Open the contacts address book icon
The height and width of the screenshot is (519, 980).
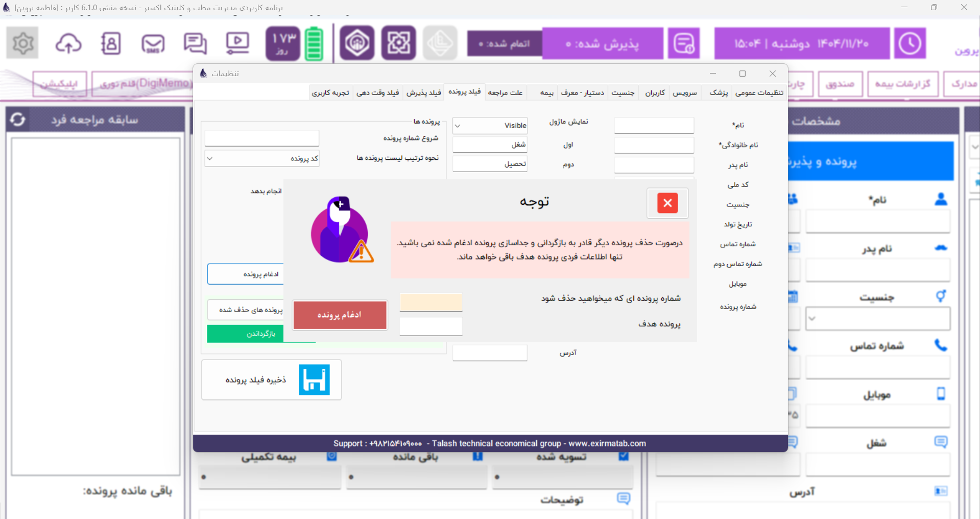click(111, 43)
